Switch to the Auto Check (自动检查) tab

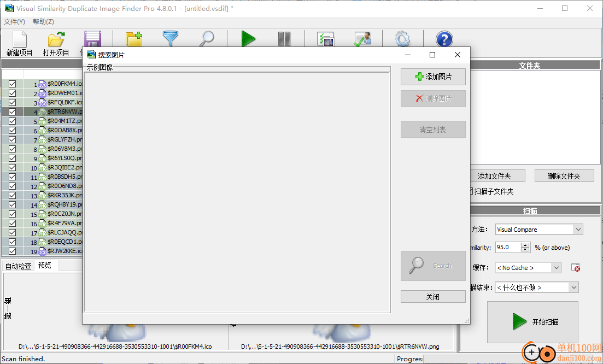click(18, 266)
